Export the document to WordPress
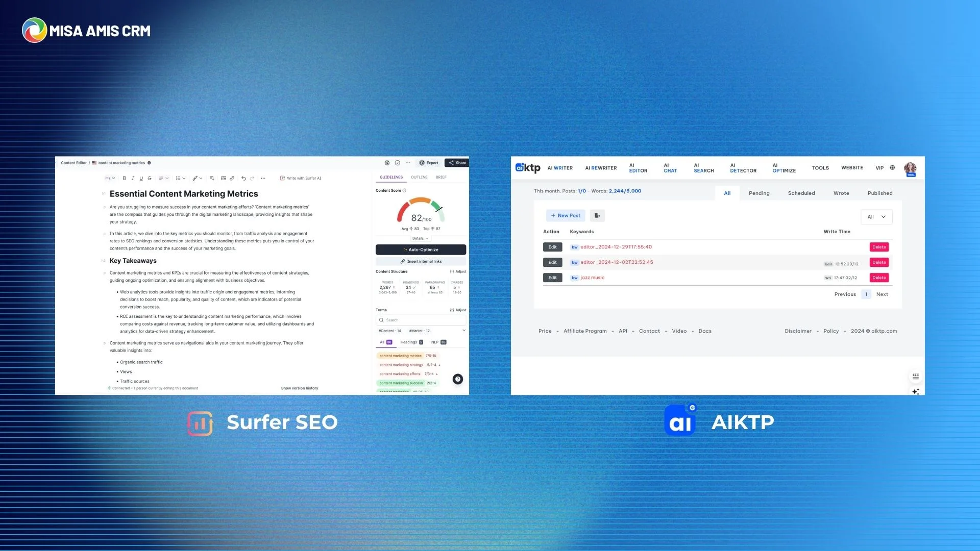 coord(429,163)
